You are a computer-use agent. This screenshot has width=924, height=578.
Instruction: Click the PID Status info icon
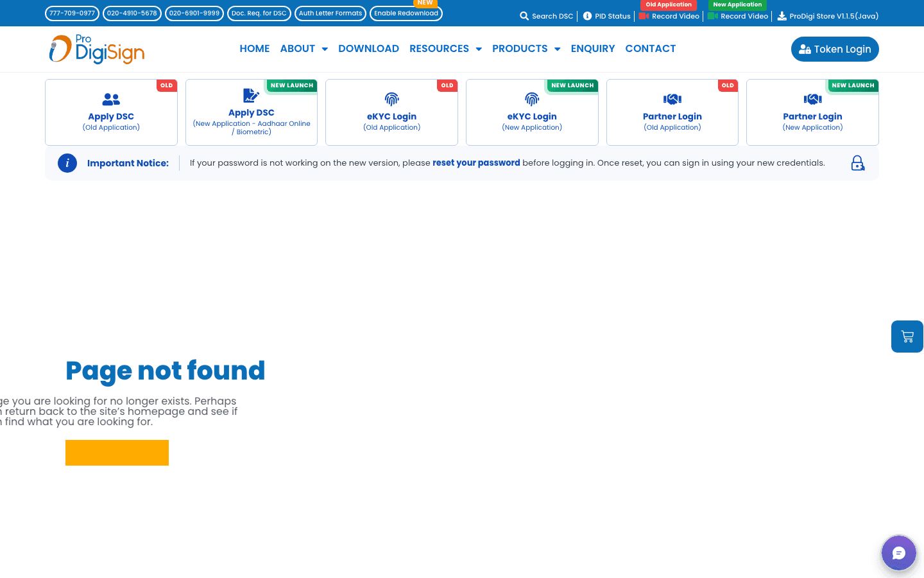pos(587,16)
